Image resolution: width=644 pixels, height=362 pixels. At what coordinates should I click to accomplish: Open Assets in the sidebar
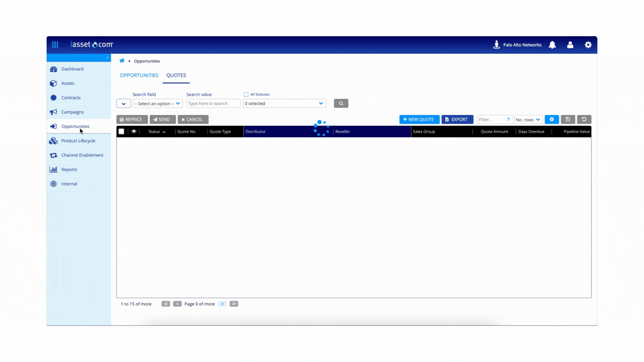tap(79, 83)
